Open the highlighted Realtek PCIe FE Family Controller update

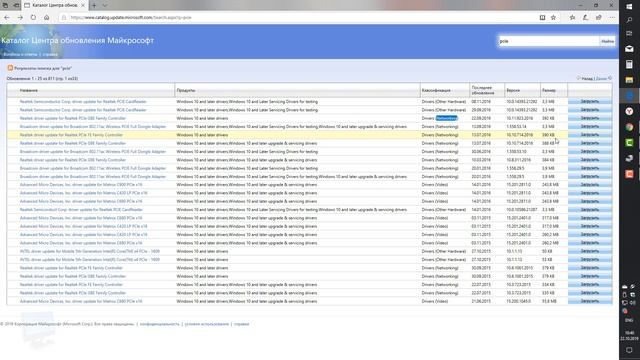[x=71, y=135]
